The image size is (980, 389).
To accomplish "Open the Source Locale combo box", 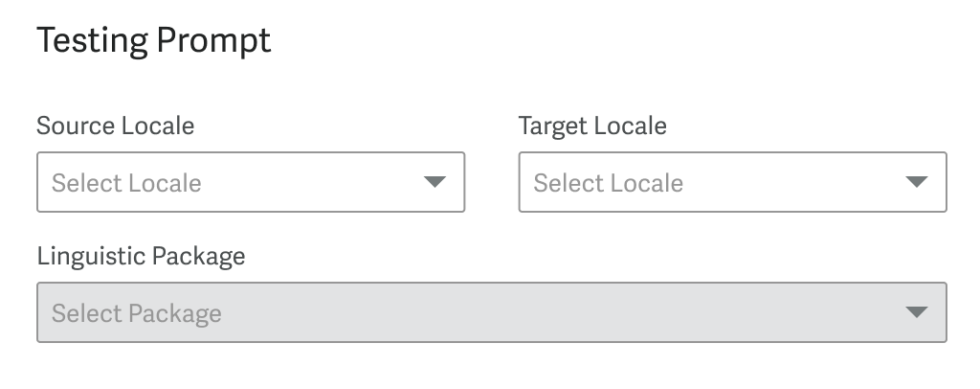I will (x=250, y=182).
